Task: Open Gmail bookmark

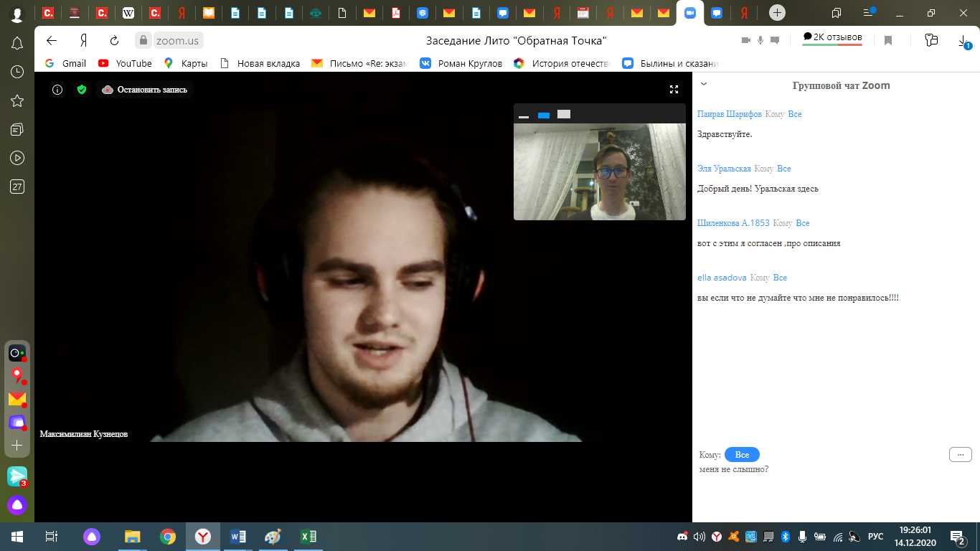Action: (x=65, y=63)
